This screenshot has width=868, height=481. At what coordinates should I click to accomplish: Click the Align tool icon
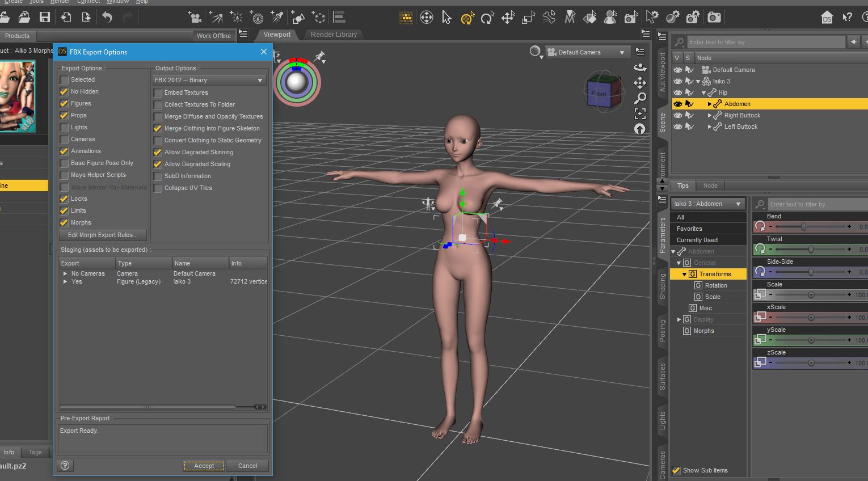[339, 18]
